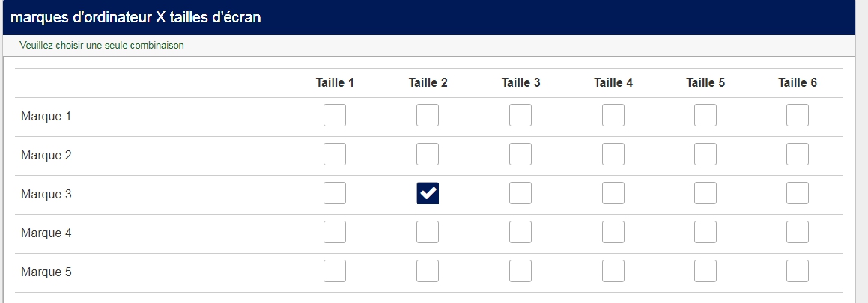Select Marque 3 with Taille 4
The height and width of the screenshot is (303, 868).
[x=613, y=194]
